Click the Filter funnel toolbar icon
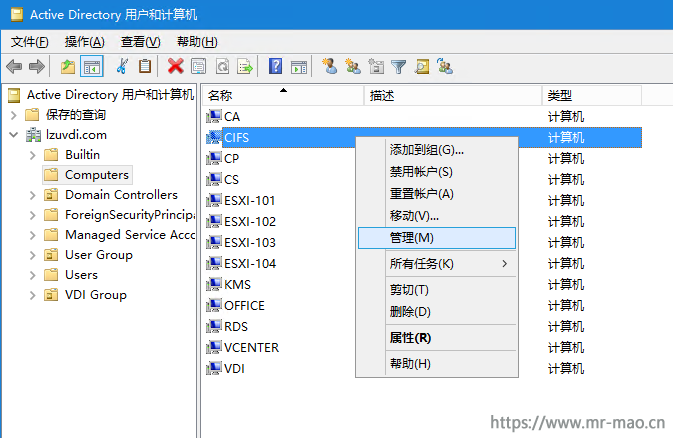The width and height of the screenshot is (673, 438). (399, 67)
